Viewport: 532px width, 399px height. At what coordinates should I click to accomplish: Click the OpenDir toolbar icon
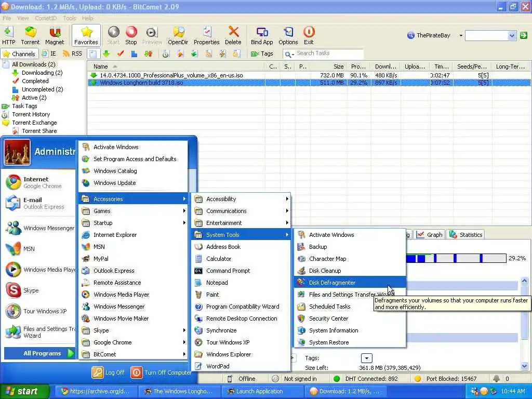pyautogui.click(x=178, y=35)
